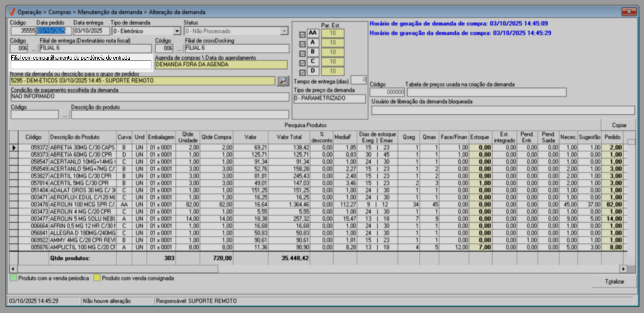Click the Descrição do Produto column header

click(75, 137)
